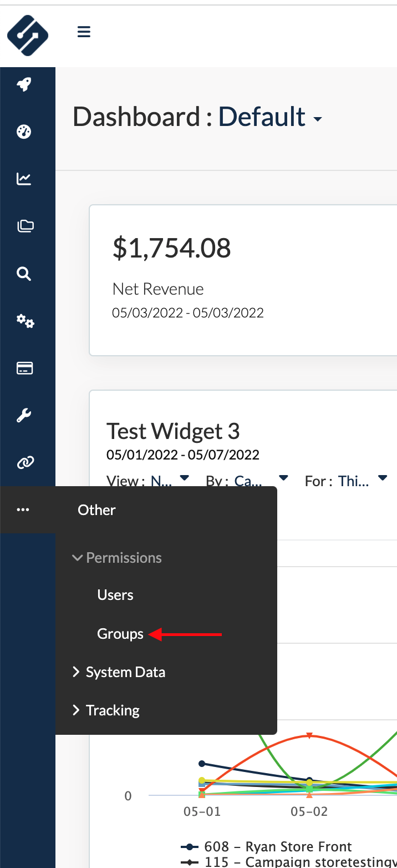The image size is (397, 868).
Task: Click the folders icon in sidebar
Action: (x=25, y=226)
